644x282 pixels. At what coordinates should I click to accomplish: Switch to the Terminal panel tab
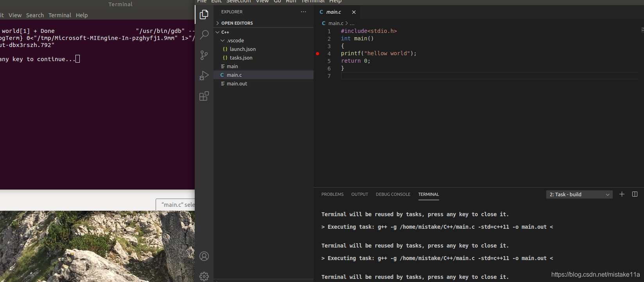429,194
